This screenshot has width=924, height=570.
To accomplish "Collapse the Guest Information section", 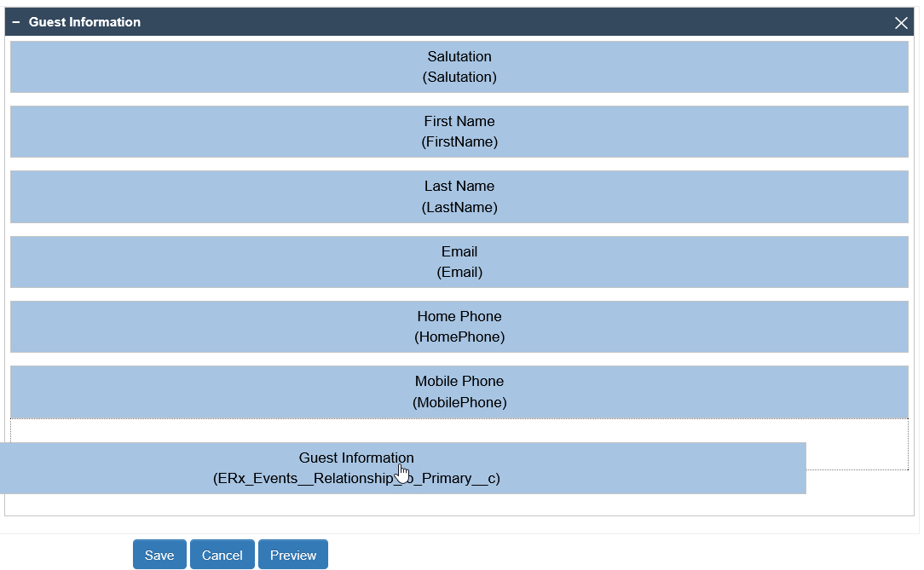I will point(15,22).
